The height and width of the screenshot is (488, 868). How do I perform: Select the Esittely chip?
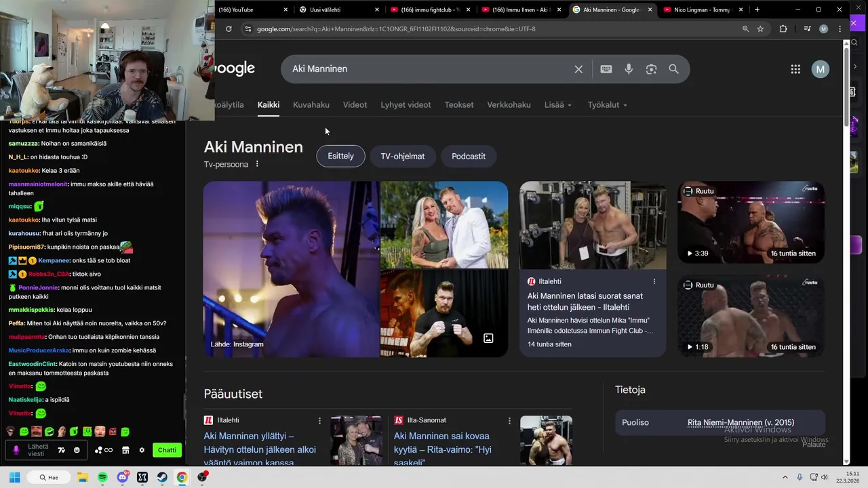pos(340,156)
